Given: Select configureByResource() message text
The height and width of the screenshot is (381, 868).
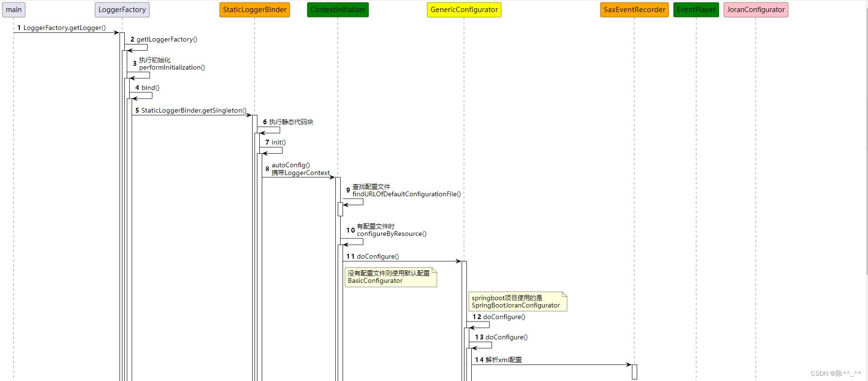Looking at the screenshot, I should tap(391, 234).
